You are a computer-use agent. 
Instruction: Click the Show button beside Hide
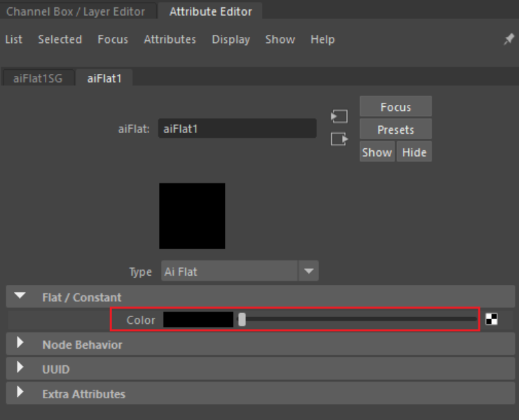tap(377, 152)
